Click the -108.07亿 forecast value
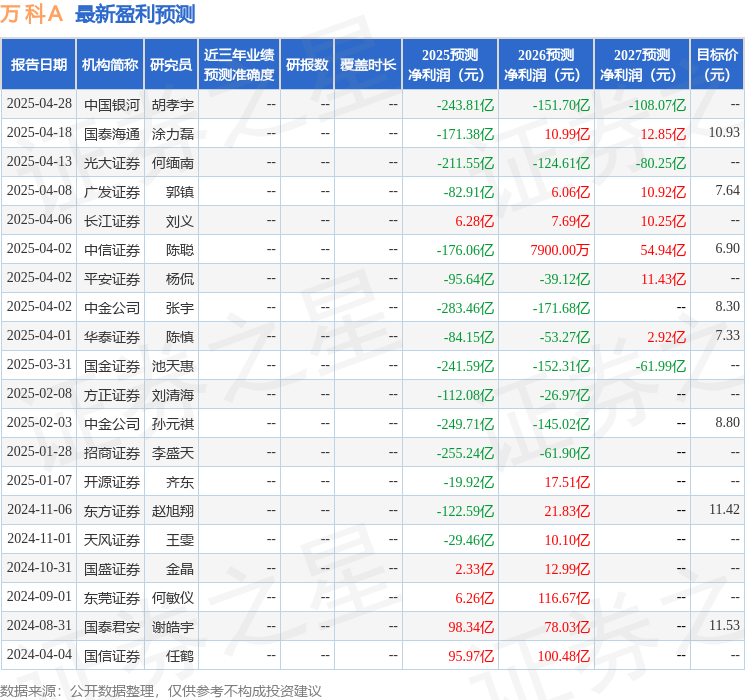This screenshot has width=745, height=700. coord(657,105)
